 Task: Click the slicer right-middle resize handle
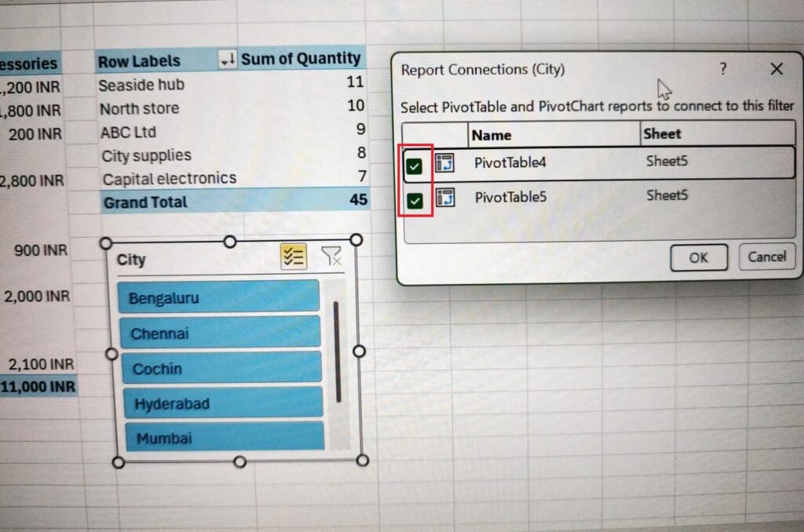coord(360,351)
